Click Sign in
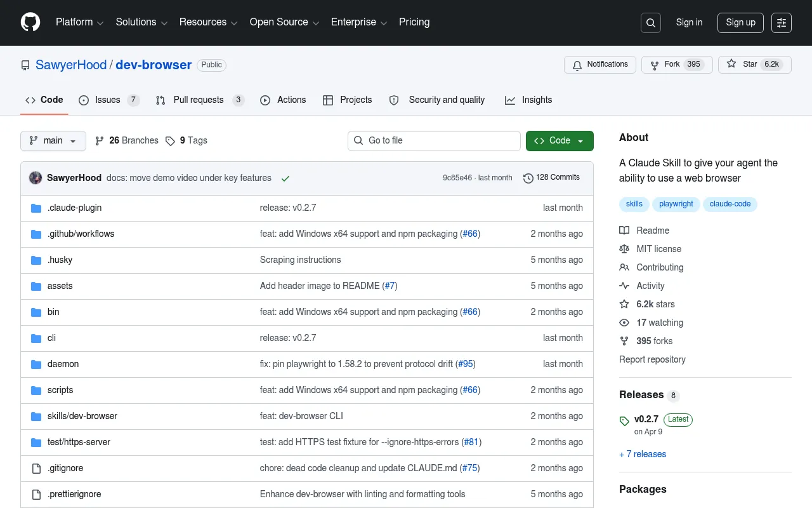Viewport: 812px width, 508px height. tap(689, 22)
